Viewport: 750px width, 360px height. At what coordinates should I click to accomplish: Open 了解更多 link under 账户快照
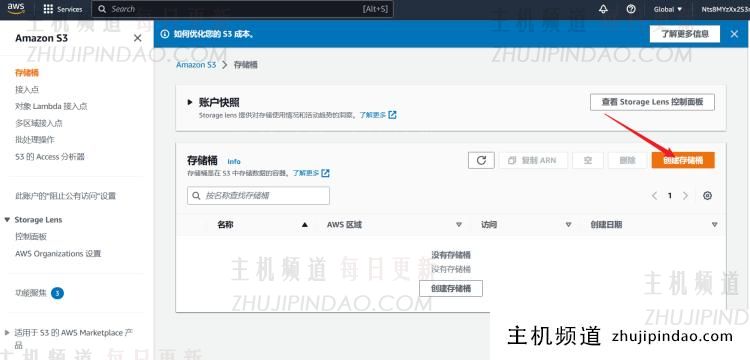coord(378,115)
